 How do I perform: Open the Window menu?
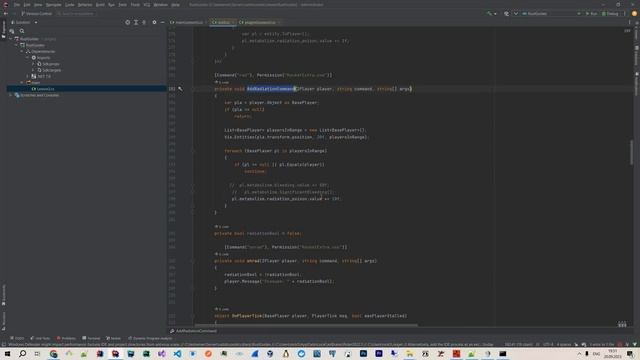(x=160, y=5)
